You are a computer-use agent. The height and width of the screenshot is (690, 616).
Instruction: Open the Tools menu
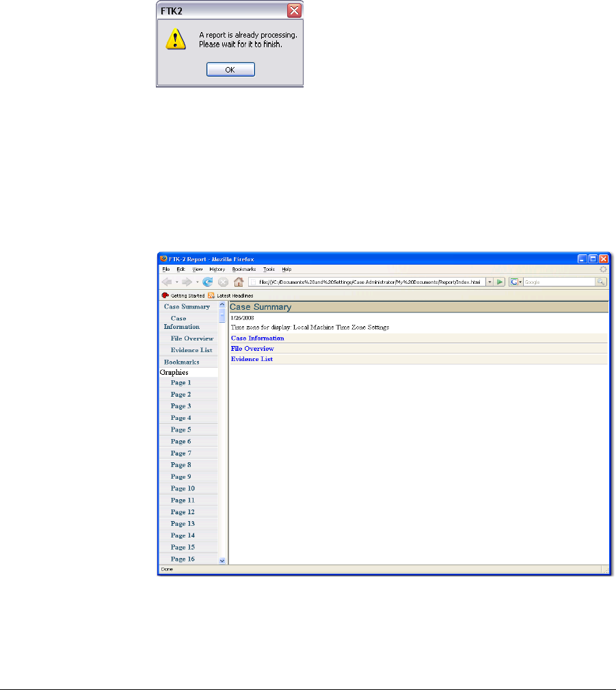pos(269,269)
